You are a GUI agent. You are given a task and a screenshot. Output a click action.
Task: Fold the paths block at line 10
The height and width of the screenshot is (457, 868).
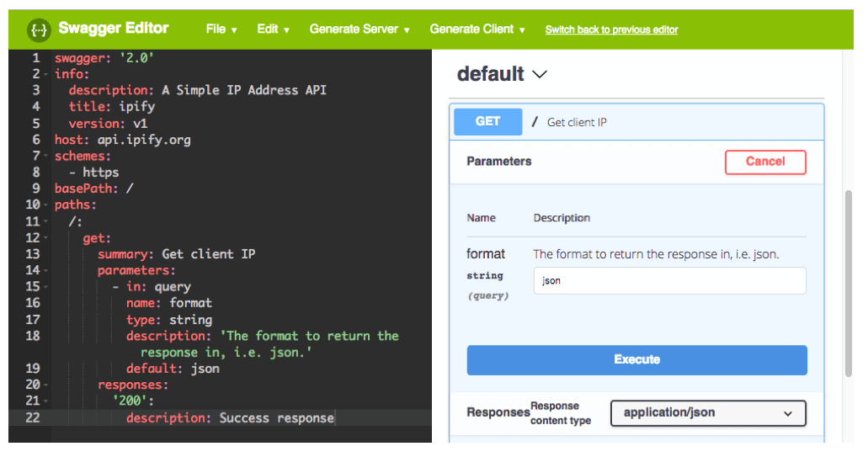click(x=45, y=205)
